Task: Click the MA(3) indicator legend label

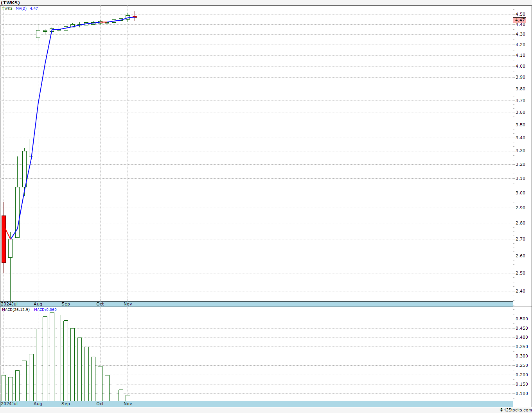Action: pos(21,8)
